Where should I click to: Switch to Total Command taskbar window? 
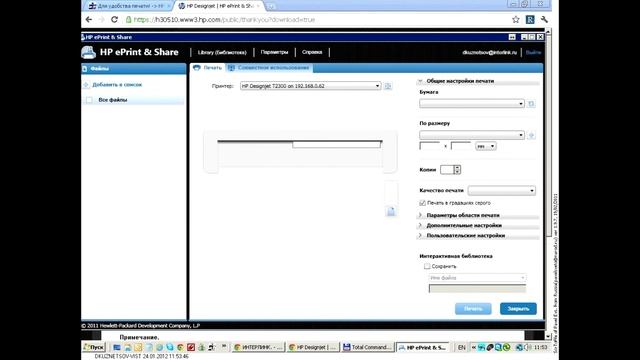pyautogui.click(x=368, y=347)
